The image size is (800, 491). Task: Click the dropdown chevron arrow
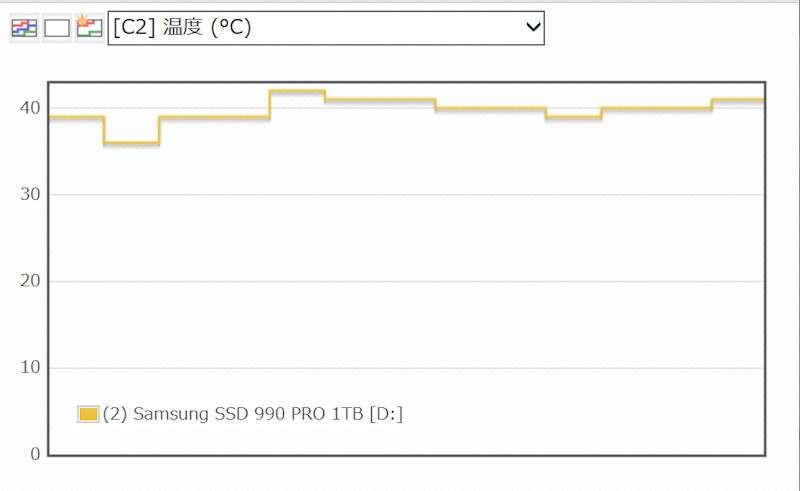(533, 27)
